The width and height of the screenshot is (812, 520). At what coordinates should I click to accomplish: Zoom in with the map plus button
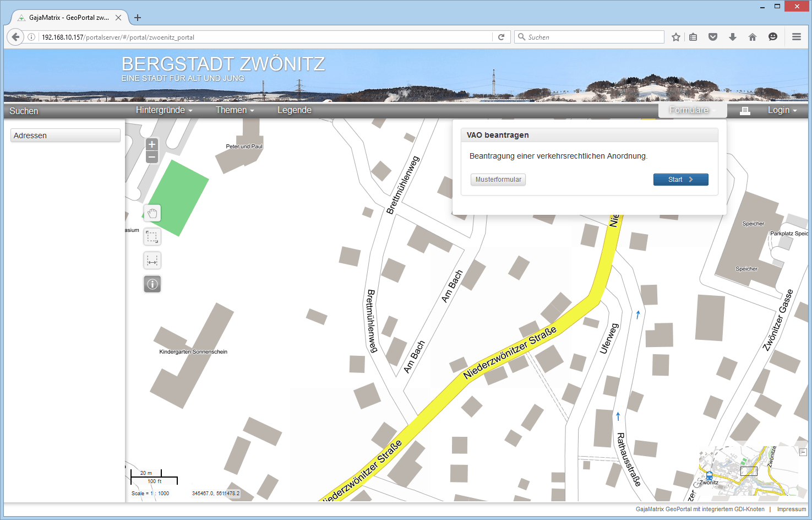152,144
